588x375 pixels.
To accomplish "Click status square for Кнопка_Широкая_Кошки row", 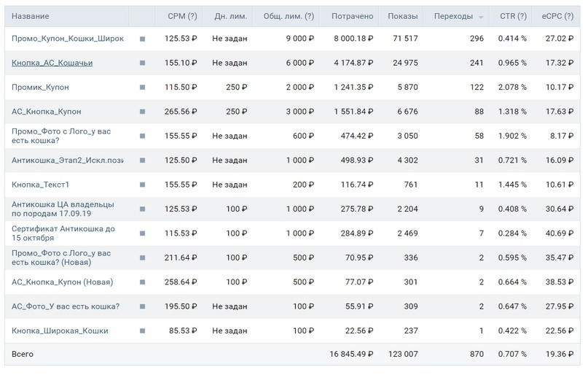I will (143, 331).
